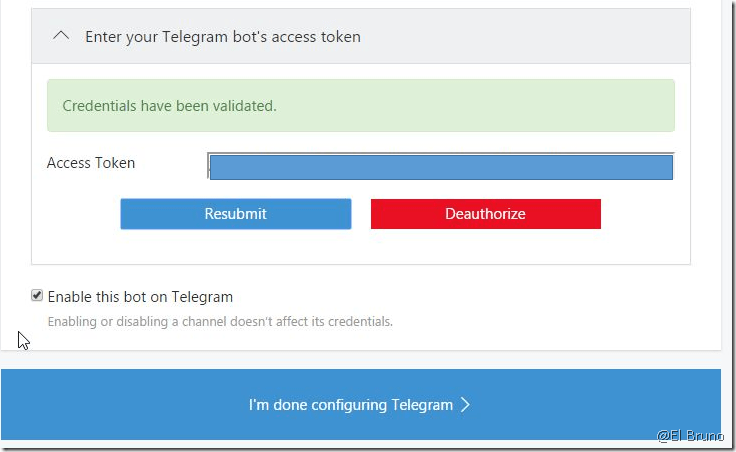Click the empty gray area of the section header

530,37
